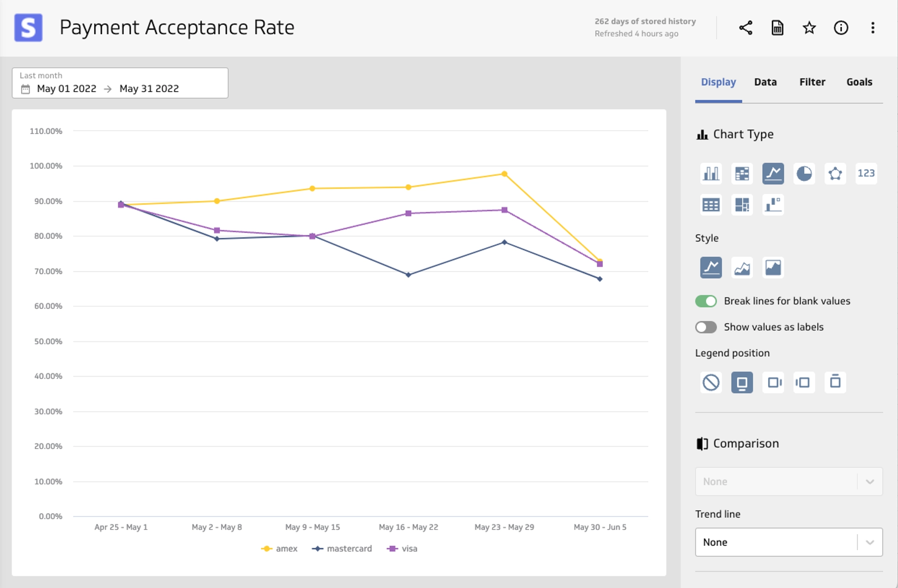Click the 'Apr 25 - May 1' axis label
This screenshot has width=898, height=588.
[x=121, y=527]
